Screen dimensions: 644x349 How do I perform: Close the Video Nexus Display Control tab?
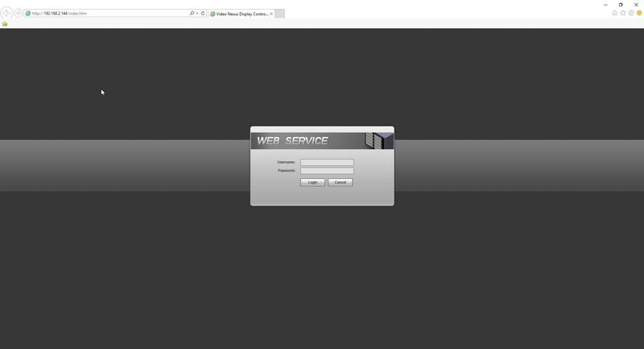click(271, 14)
